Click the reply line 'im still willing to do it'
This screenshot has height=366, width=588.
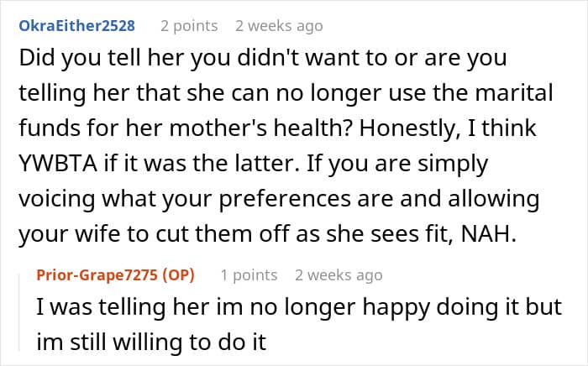(x=151, y=342)
